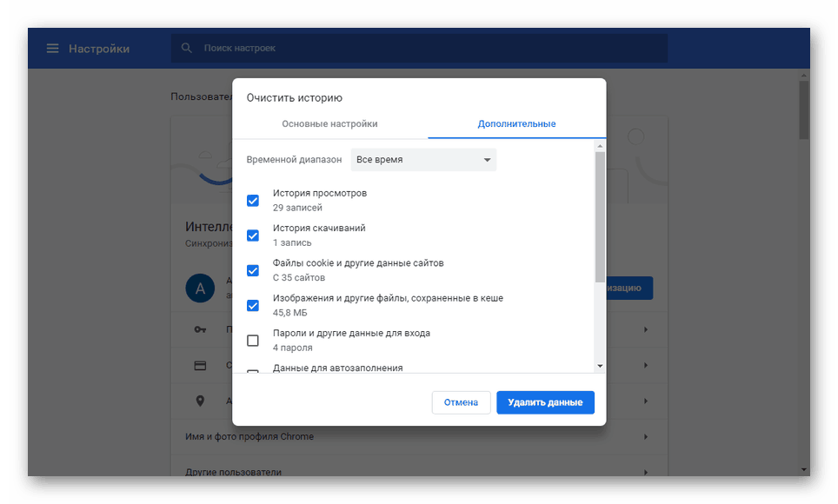Check the 'Данные для автозаполнения' checkbox
The image size is (838, 504).
click(253, 371)
